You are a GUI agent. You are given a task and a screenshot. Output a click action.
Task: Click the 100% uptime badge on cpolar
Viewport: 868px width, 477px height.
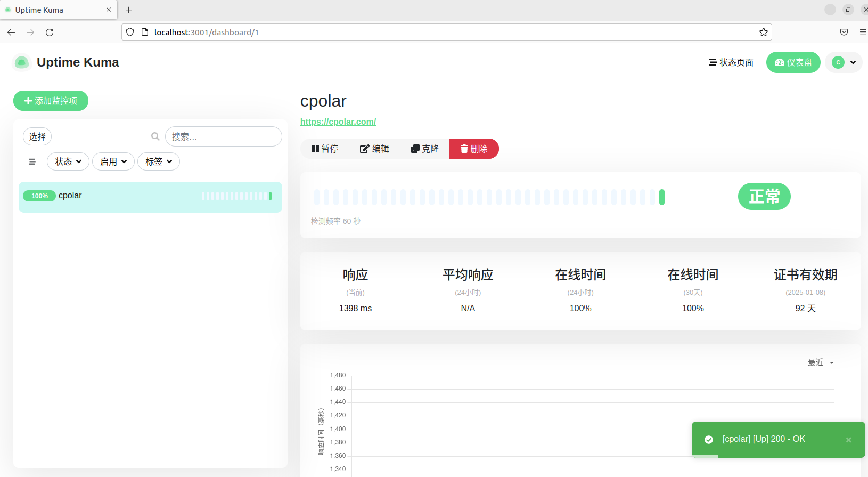(39, 196)
